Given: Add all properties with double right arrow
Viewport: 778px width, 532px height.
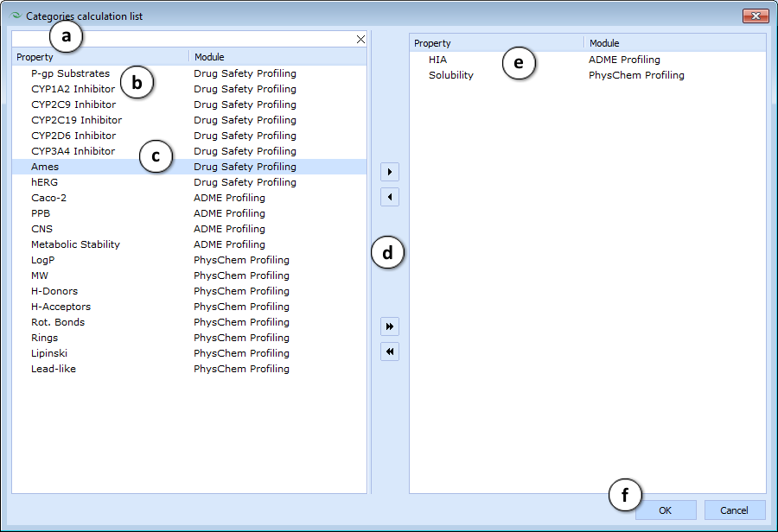Looking at the screenshot, I should click(x=390, y=326).
